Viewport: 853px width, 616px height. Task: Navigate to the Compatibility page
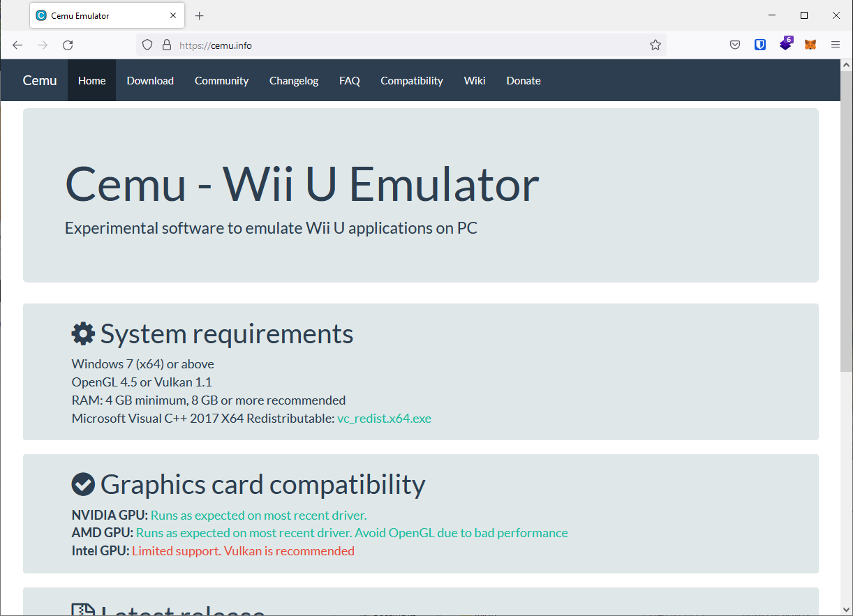pos(411,81)
